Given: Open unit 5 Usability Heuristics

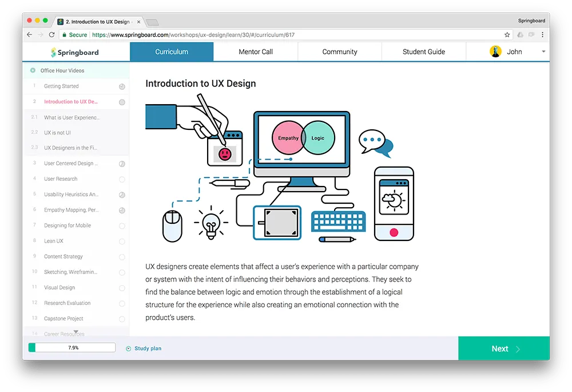Looking at the screenshot, I should [76, 195].
